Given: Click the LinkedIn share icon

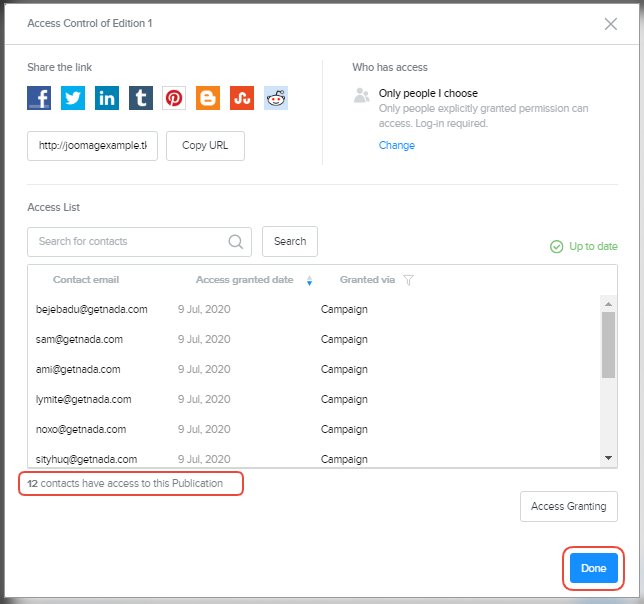Looking at the screenshot, I should click(x=107, y=98).
